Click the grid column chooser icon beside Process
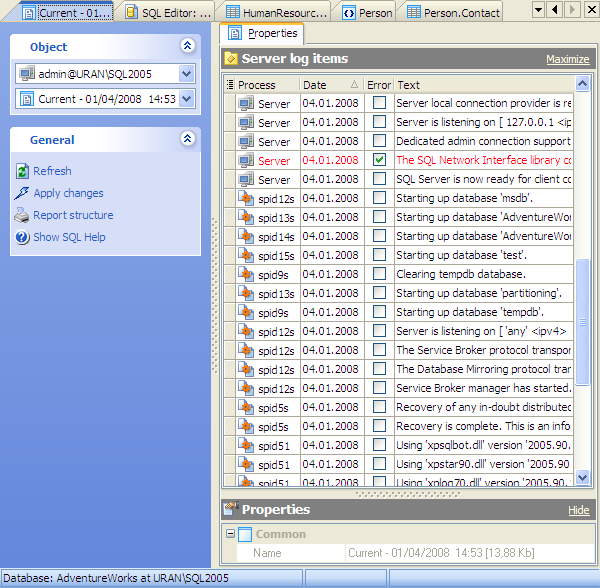This screenshot has height=588, width=600. tap(230, 85)
